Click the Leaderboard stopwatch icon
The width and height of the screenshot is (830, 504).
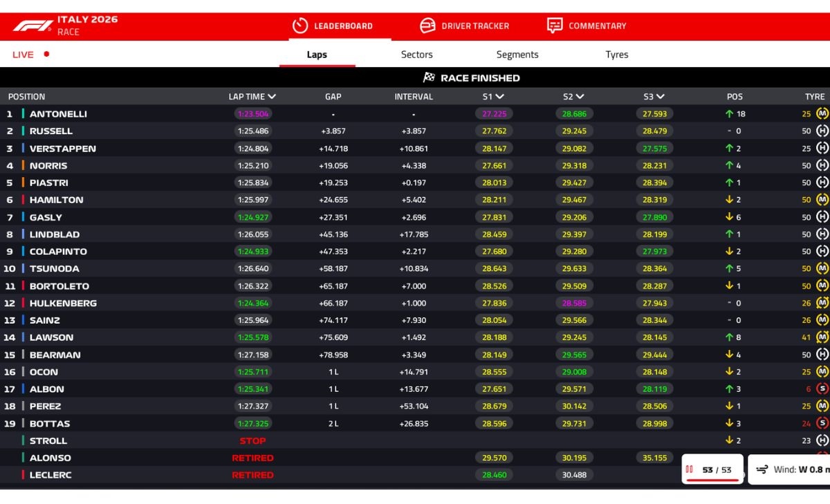[300, 26]
